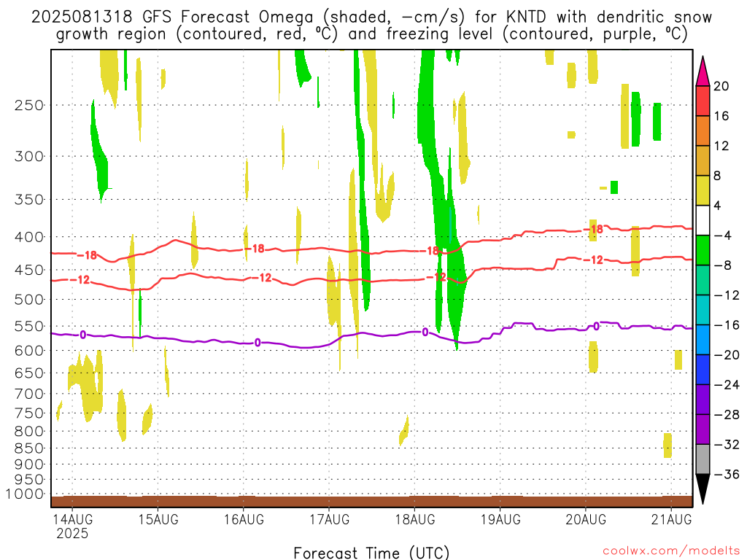Click the 700 pressure level label
Screen dimensions: 747x560
[x=29, y=394]
